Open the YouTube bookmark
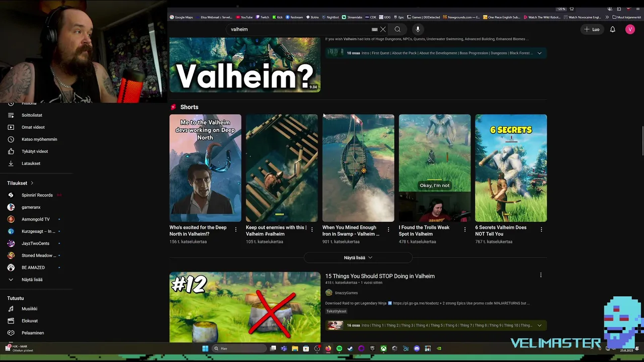 coord(244,17)
